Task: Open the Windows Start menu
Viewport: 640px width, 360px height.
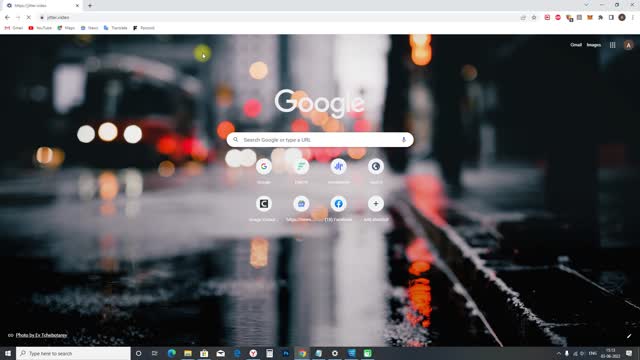Action: tap(8, 353)
